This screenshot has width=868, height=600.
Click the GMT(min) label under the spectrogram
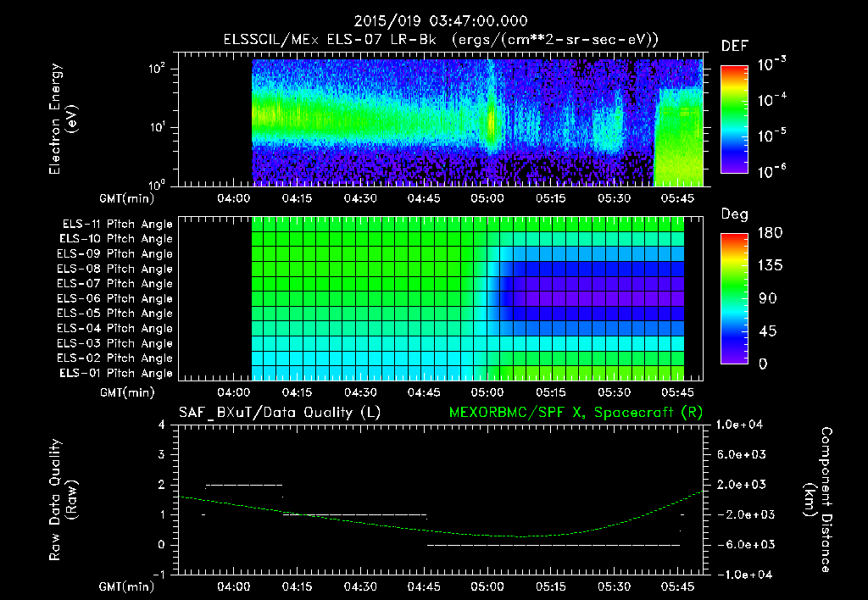point(127,198)
